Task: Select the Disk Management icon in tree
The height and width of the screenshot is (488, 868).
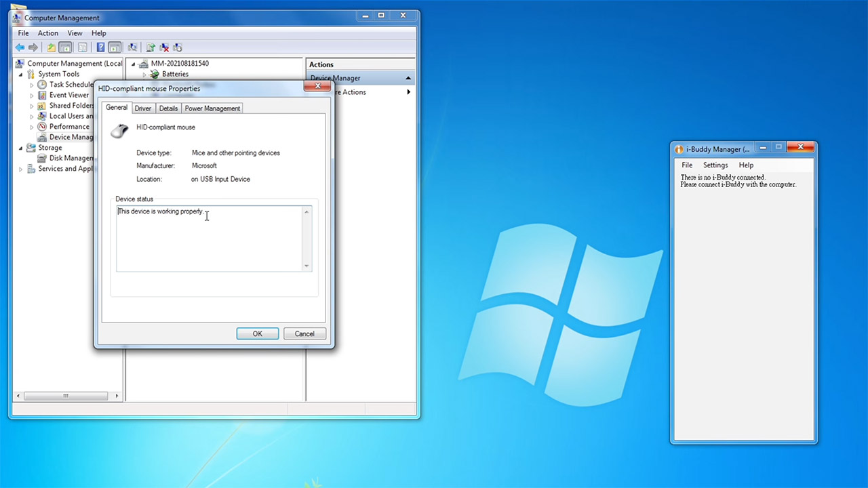Action: [x=42, y=158]
